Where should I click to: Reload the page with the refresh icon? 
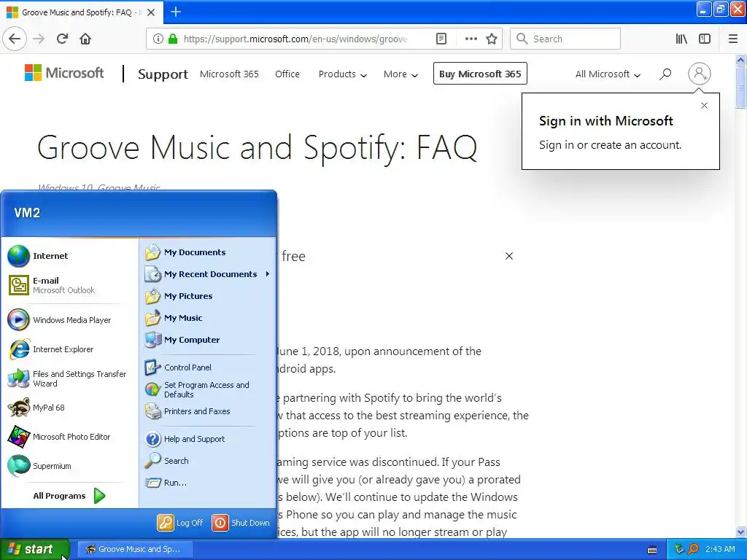(x=62, y=39)
